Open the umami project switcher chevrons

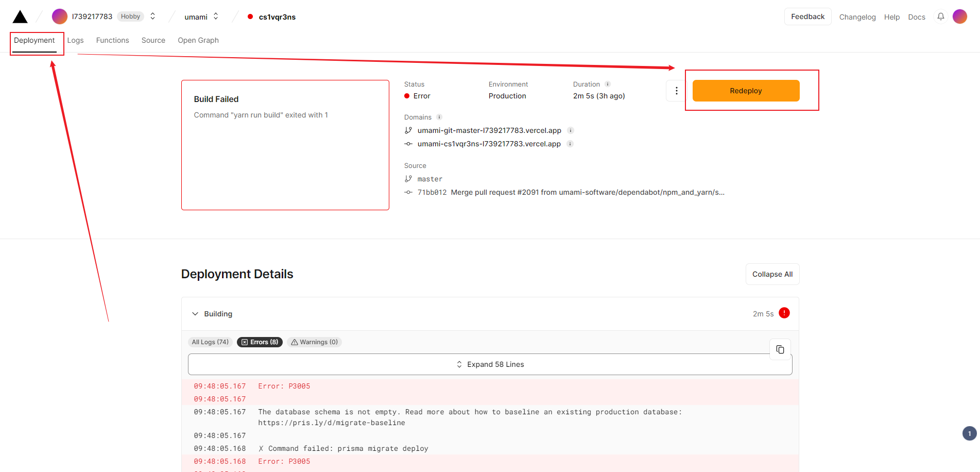click(x=216, y=16)
